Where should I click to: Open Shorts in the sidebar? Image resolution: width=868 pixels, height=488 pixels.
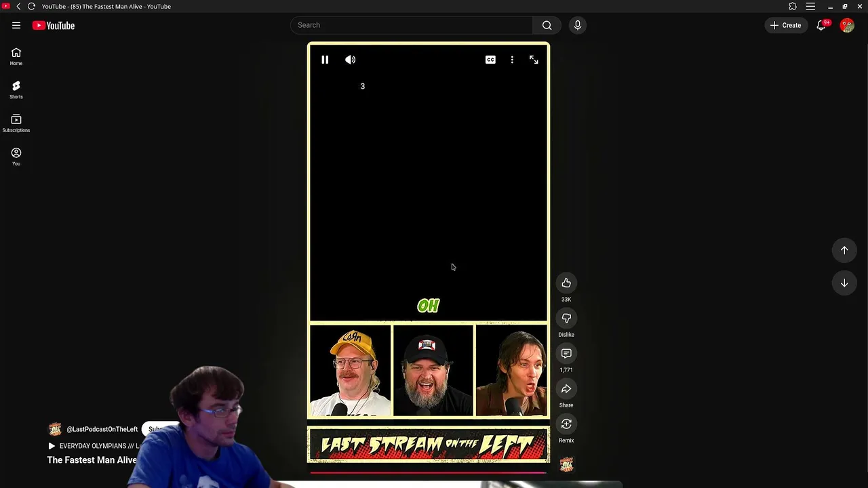(16, 89)
